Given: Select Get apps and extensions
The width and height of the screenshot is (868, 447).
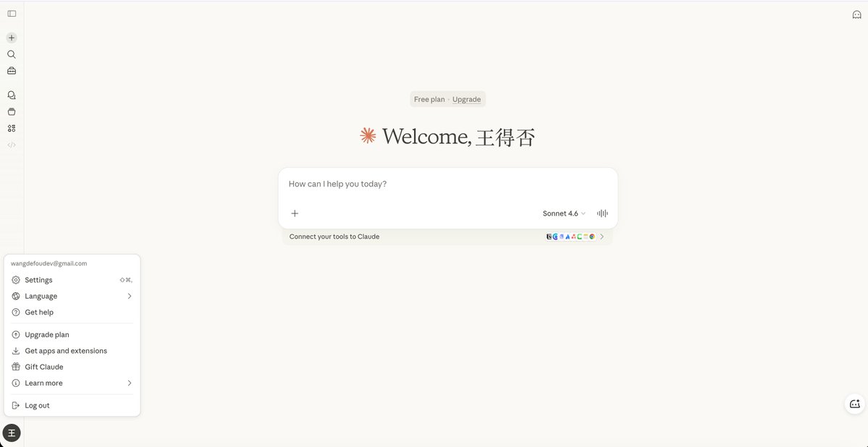Looking at the screenshot, I should pos(72,351).
